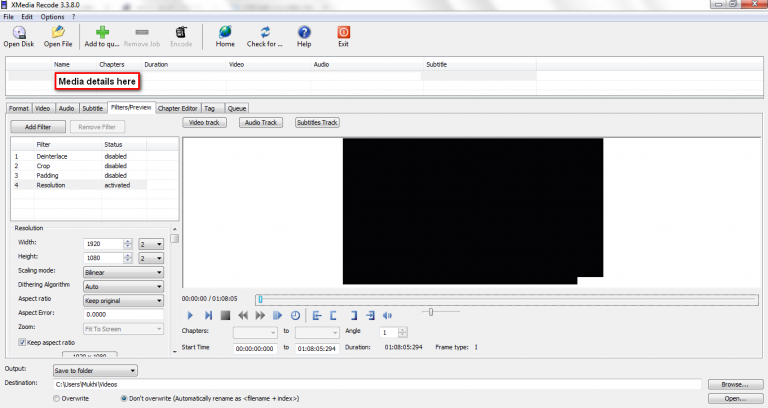Click the preview timeline seek bar
768x408 pixels.
(x=508, y=299)
